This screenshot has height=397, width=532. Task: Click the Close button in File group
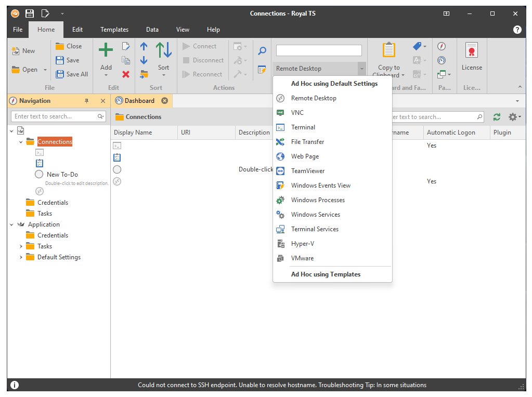coord(69,46)
